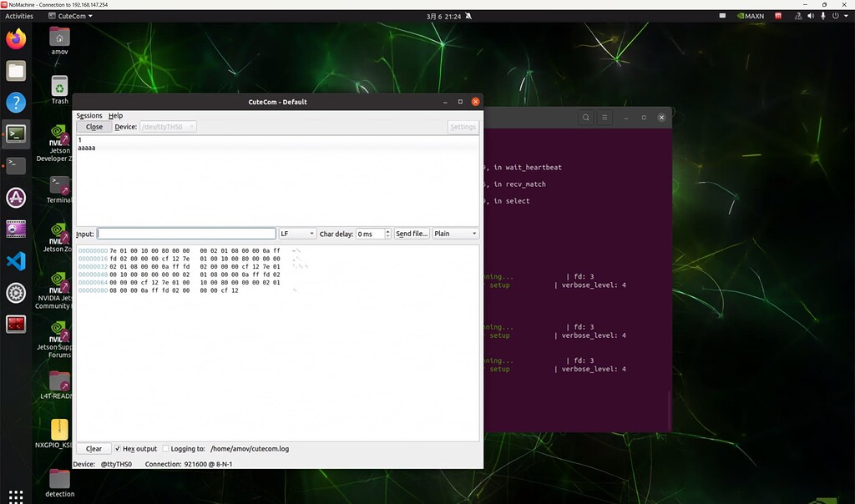855x504 pixels.
Task: Open the detection folder from the dock
Action: tap(58, 479)
